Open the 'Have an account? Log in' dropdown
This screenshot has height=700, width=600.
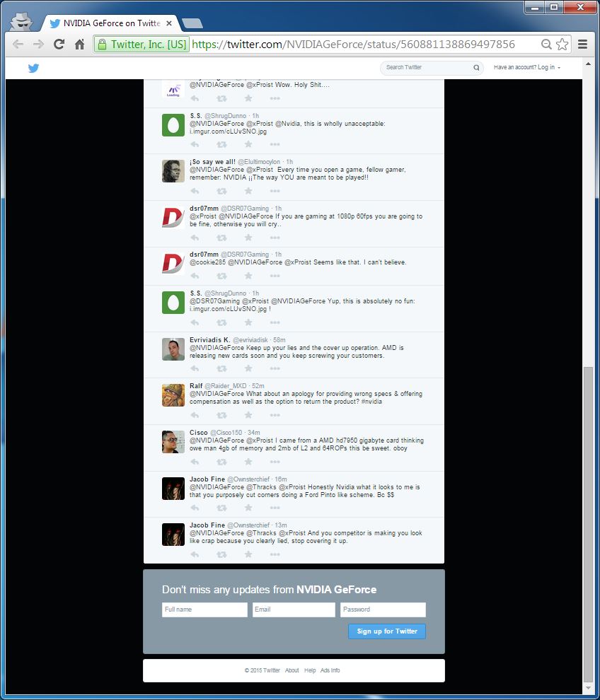coord(526,67)
